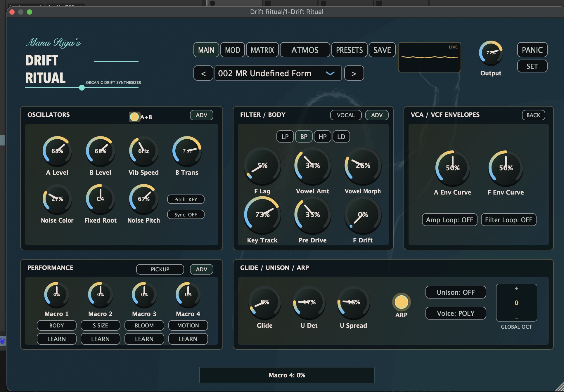This screenshot has height=392, width=564.
Task: Select the BP filter type
Action: pyautogui.click(x=304, y=137)
